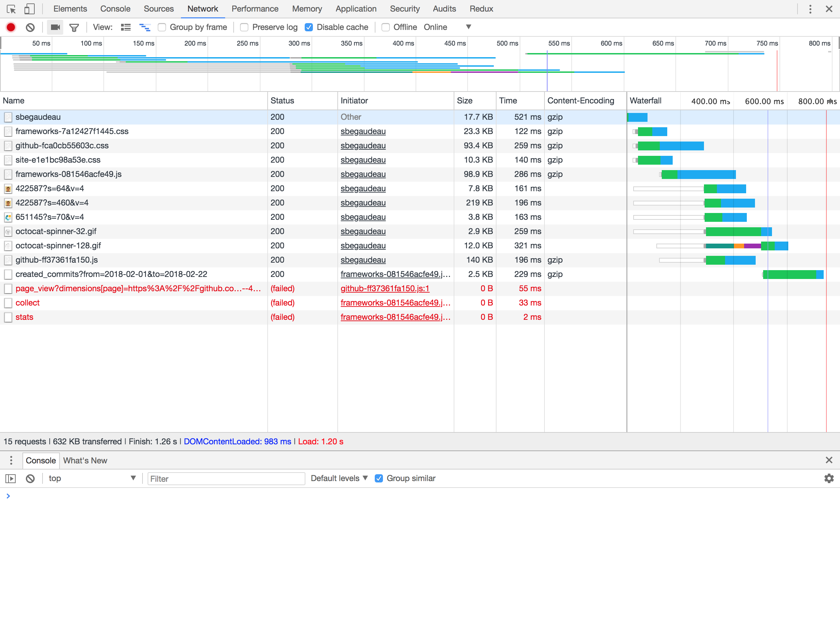Sort by Content-Encoding column header
Viewport: 840px width, 642px height.
pyautogui.click(x=585, y=101)
